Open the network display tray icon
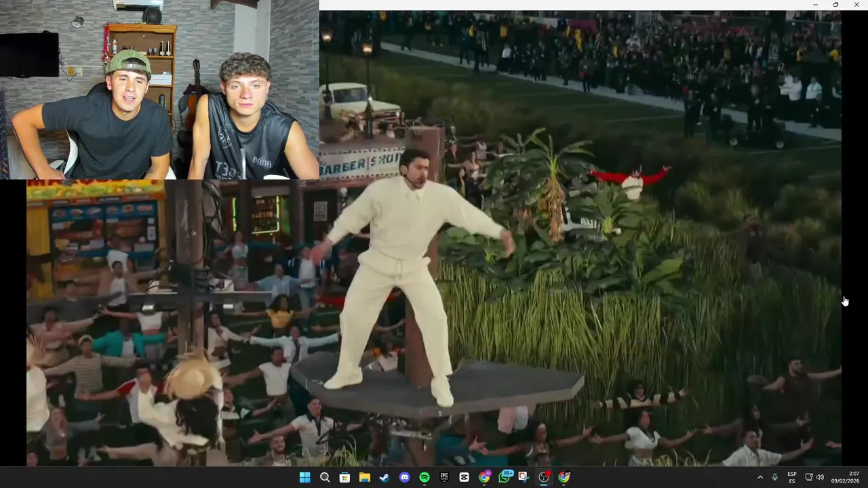Screen dimensions: 868x488 pyautogui.click(x=808, y=477)
